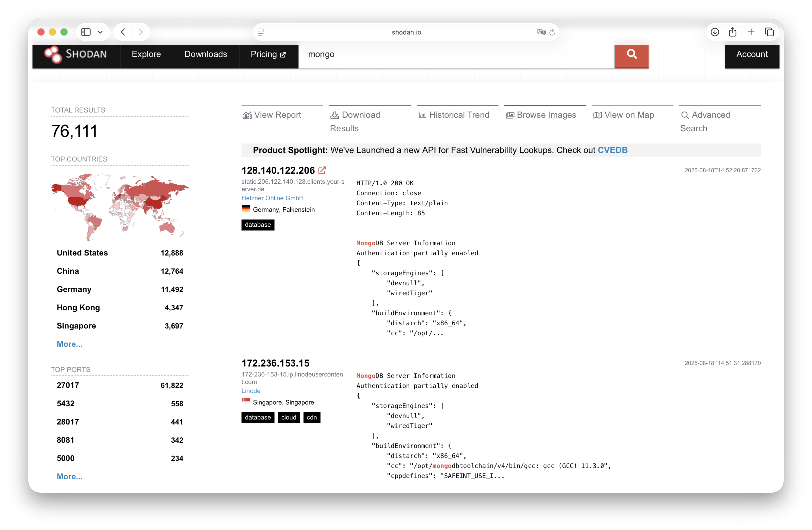Click the Singapore flag icon
Screen dimensions: 812x530
pyautogui.click(x=246, y=400)
